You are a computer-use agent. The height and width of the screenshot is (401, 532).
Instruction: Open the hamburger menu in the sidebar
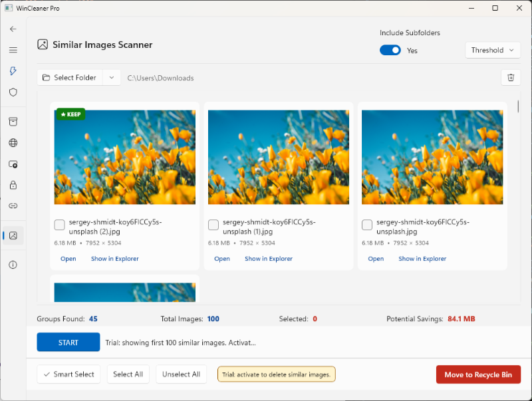coord(13,50)
